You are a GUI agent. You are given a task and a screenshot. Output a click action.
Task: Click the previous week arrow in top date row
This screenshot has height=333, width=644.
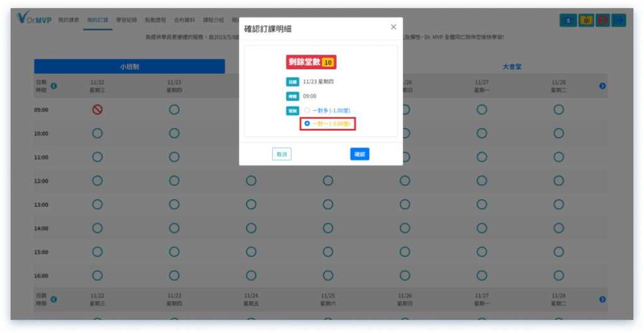53,86
